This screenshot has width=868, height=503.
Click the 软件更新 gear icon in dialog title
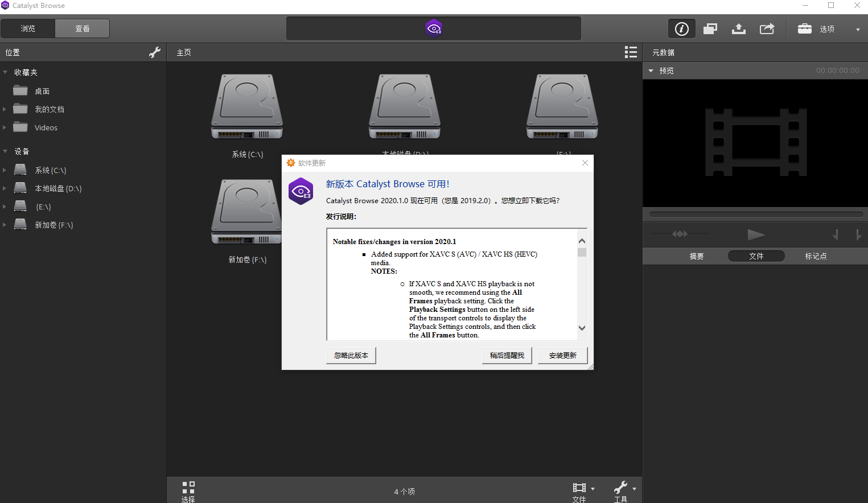click(x=291, y=163)
